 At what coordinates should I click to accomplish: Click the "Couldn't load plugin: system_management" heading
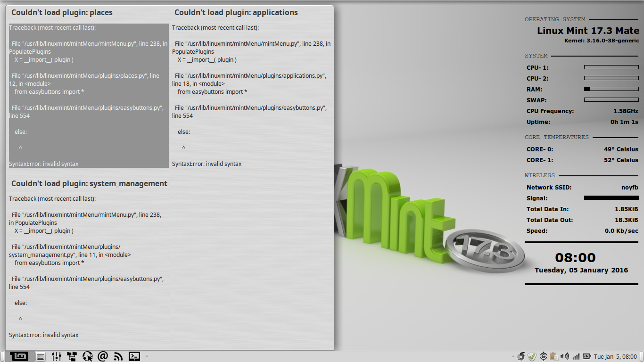pyautogui.click(x=89, y=183)
